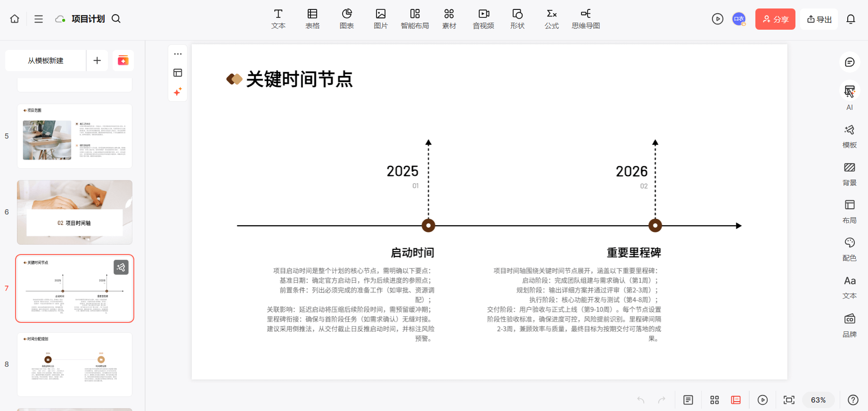Select the 2026 year label
The height and width of the screenshot is (411, 868).
(631, 172)
